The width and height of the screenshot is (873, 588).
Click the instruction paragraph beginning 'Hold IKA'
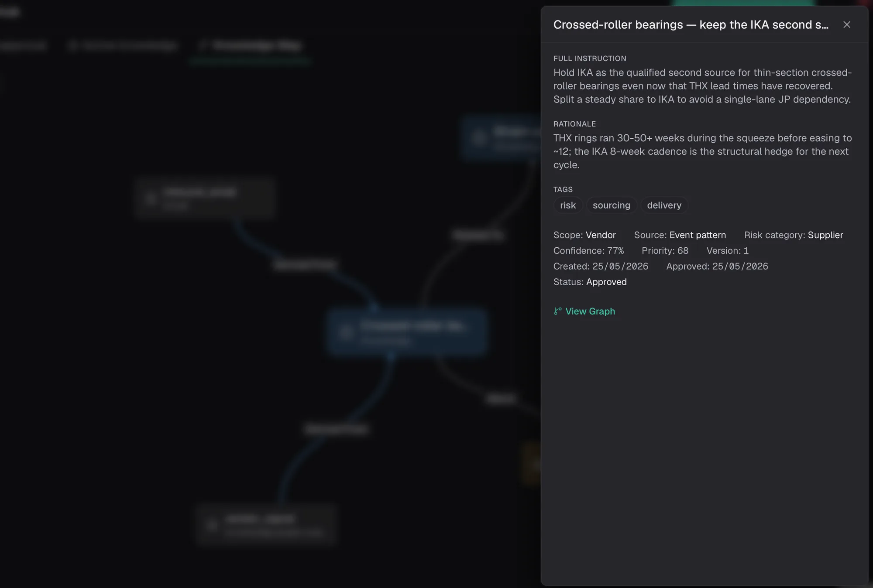702,86
